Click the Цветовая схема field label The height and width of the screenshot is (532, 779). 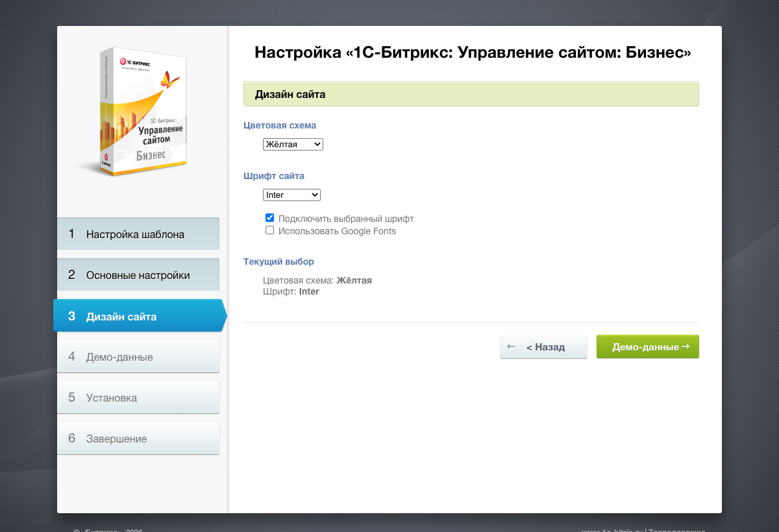click(280, 125)
